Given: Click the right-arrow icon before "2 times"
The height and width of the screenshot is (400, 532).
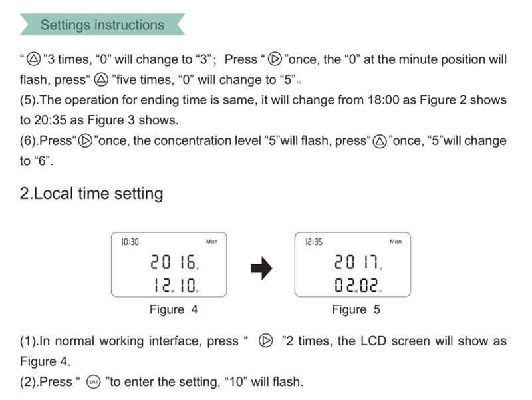Looking at the screenshot, I should click(x=265, y=341).
